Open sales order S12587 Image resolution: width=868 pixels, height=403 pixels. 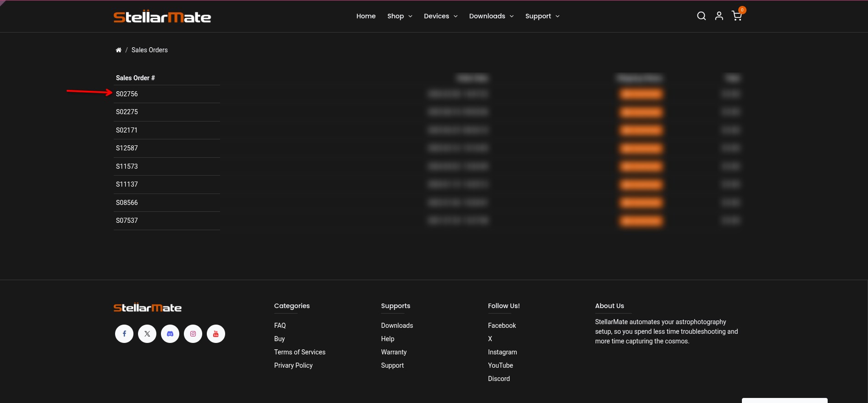tap(127, 148)
